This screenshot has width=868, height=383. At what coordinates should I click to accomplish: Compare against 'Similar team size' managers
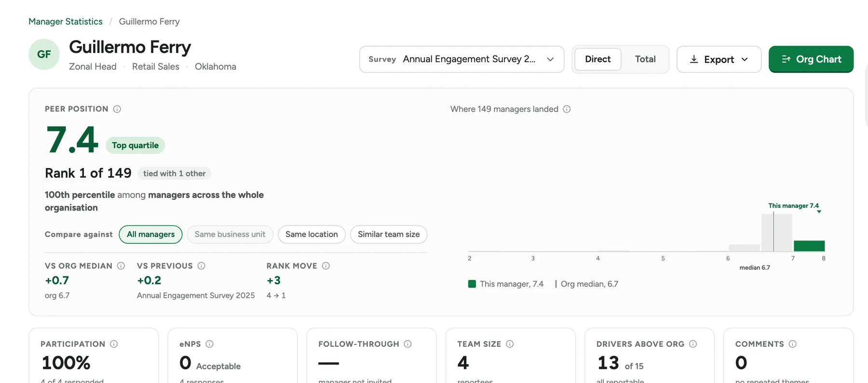(389, 235)
